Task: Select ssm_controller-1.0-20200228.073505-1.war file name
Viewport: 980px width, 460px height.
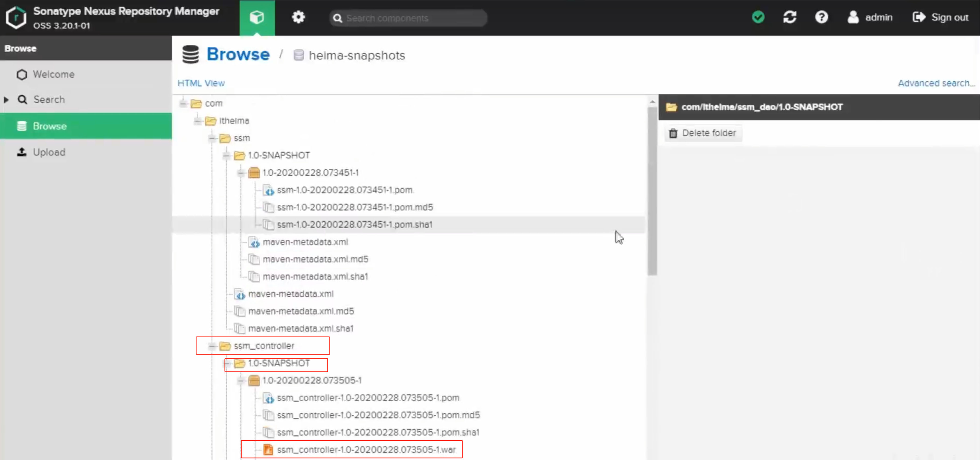Action: (x=366, y=450)
